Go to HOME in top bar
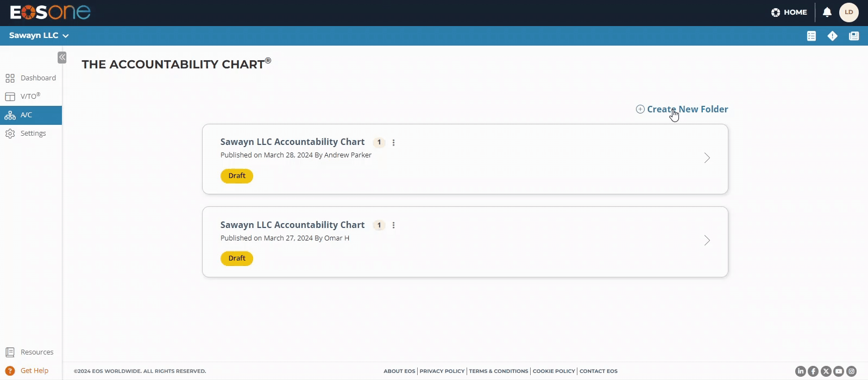 [x=789, y=12]
